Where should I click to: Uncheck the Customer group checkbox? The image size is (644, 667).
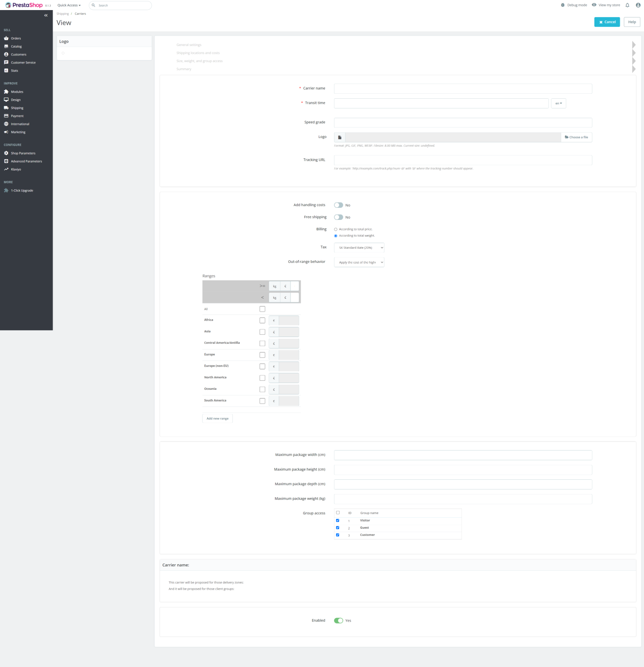click(338, 535)
